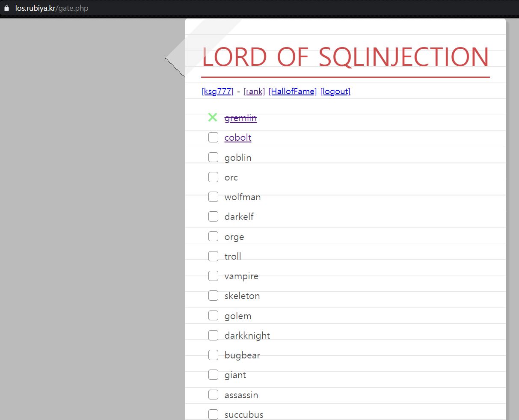Open the ksg777 profile link
Image resolution: width=519 pixels, height=420 pixels.
(217, 91)
